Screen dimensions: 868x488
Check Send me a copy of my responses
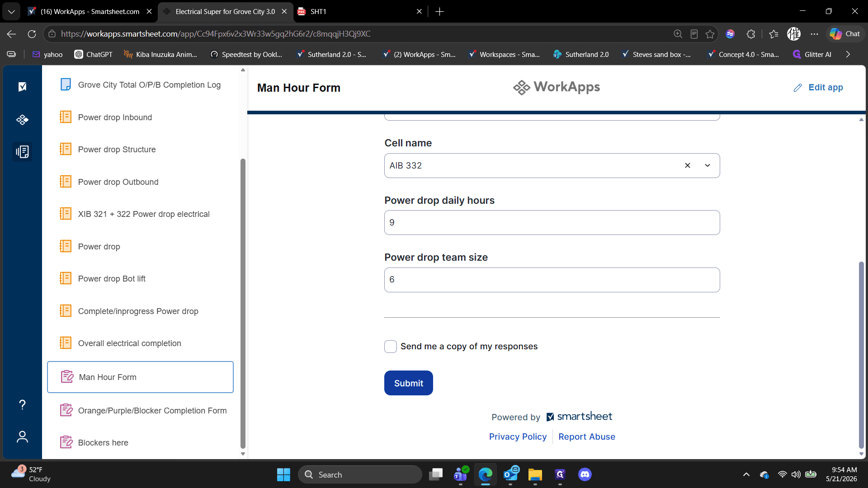point(391,347)
